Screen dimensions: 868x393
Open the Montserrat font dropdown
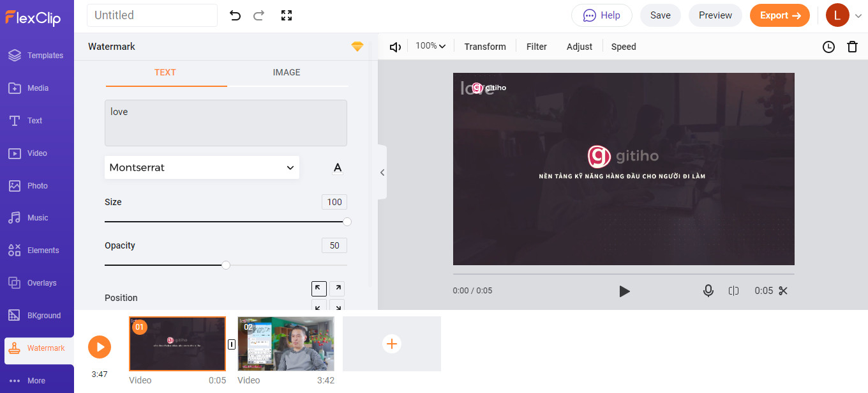coord(202,167)
